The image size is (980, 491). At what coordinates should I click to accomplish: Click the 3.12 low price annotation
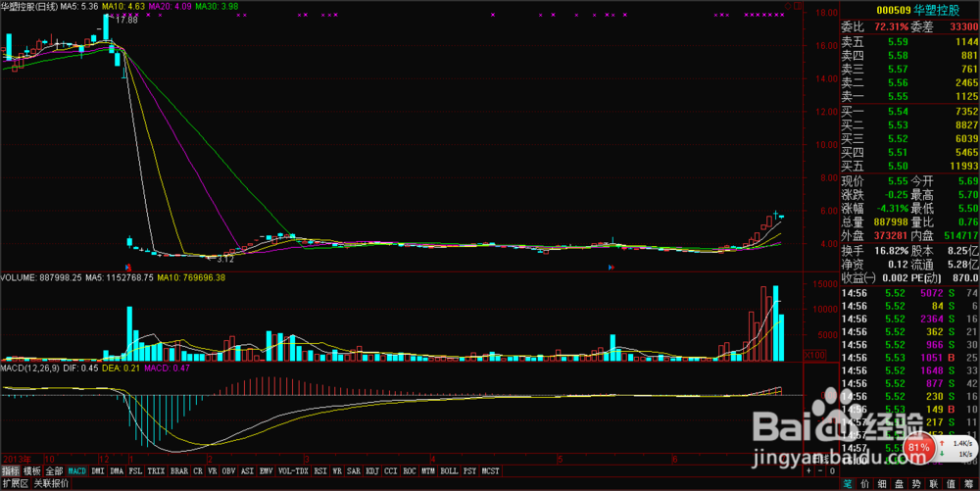pyautogui.click(x=225, y=259)
